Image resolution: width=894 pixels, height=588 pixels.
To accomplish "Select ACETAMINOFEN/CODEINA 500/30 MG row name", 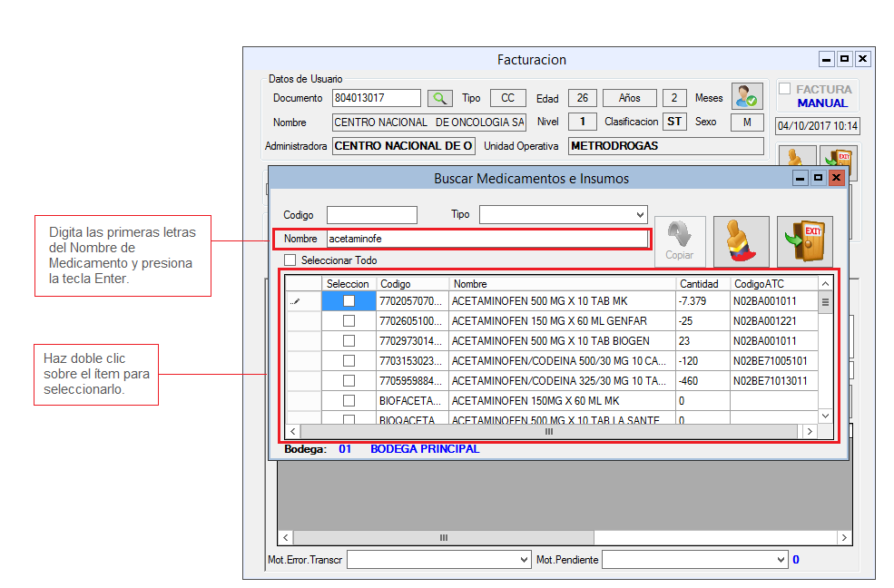I will click(x=559, y=361).
